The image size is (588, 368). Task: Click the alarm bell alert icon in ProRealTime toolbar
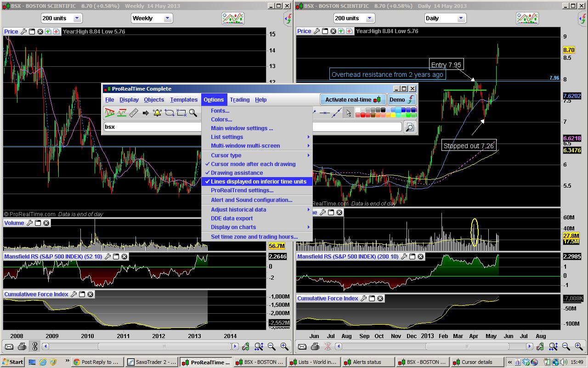[x=157, y=113]
